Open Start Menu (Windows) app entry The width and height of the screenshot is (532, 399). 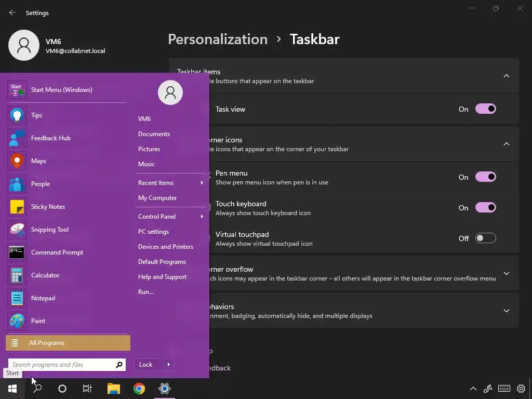coord(67,90)
